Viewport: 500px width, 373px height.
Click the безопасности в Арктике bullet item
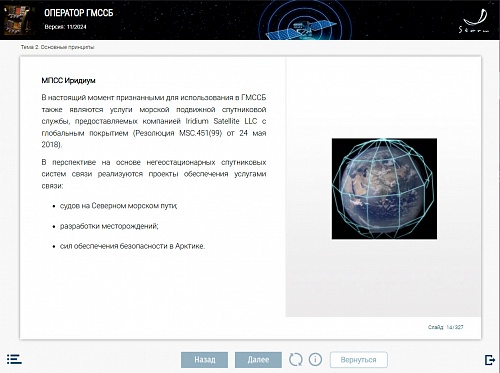[x=132, y=246]
